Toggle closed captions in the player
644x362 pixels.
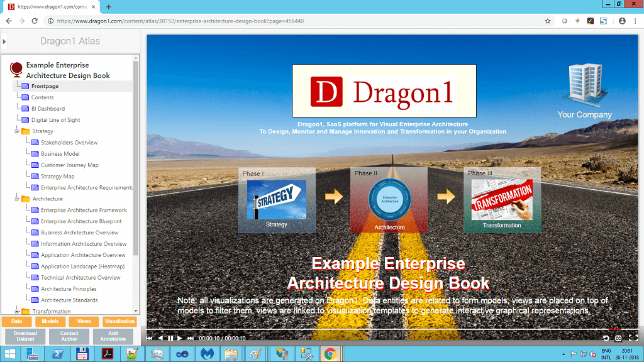click(618, 338)
